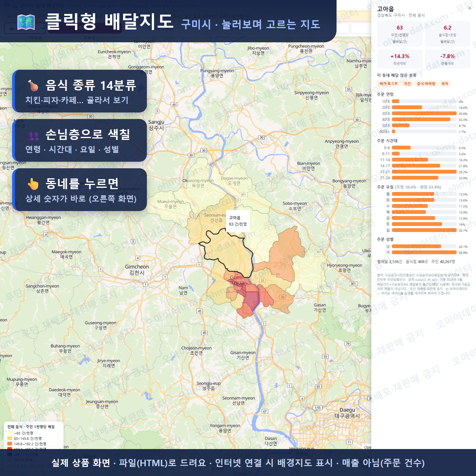Select the 버거·토스트 category tag

(x=389, y=84)
